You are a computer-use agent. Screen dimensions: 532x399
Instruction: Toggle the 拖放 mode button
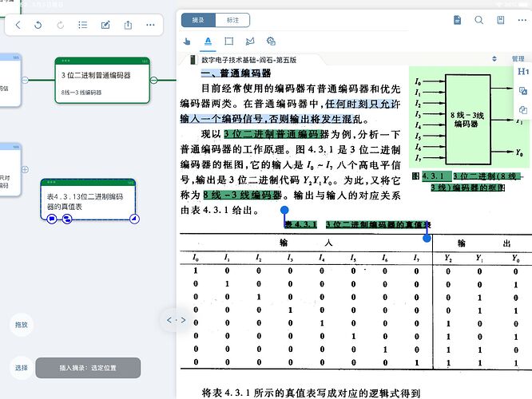22,325
